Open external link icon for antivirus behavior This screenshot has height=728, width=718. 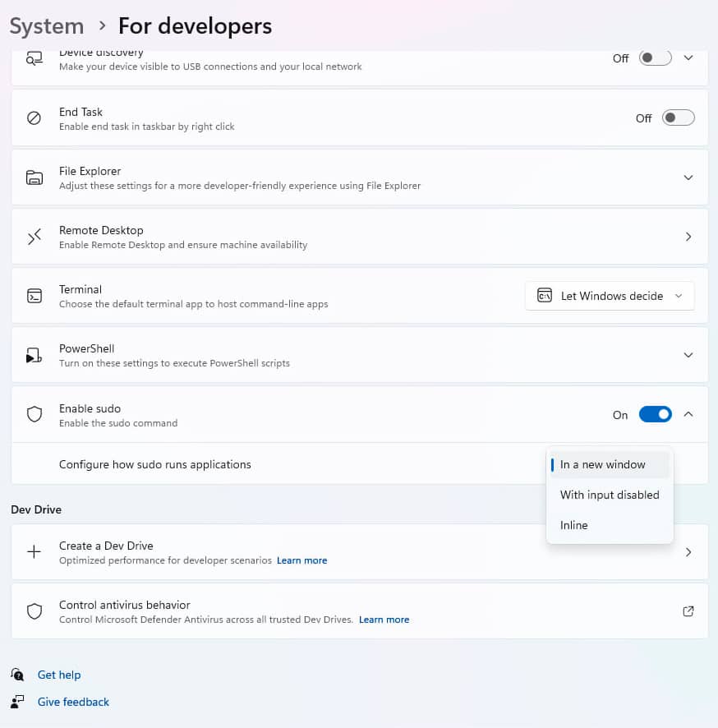688,611
